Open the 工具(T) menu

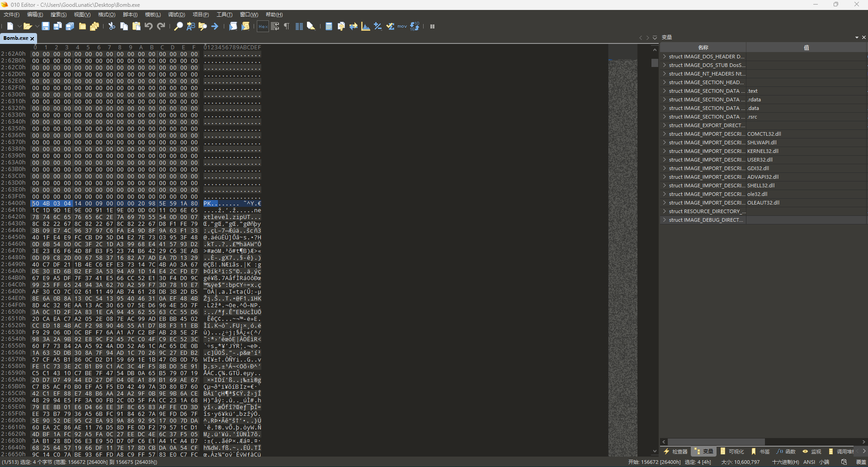(224, 14)
